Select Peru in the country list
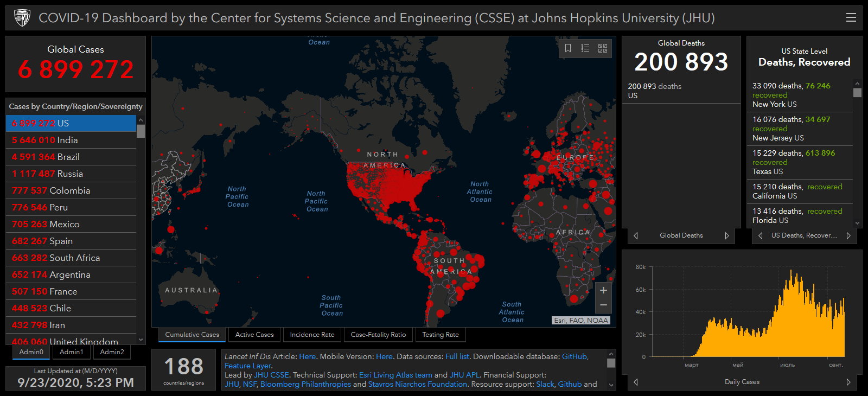This screenshot has width=868, height=396. click(71, 207)
